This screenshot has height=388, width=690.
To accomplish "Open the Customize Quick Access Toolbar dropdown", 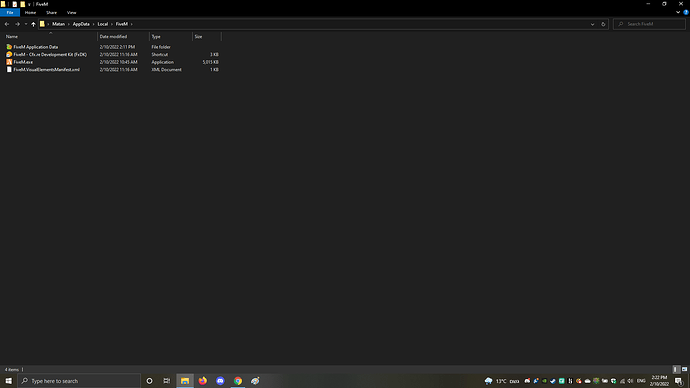I will tap(29, 4).
